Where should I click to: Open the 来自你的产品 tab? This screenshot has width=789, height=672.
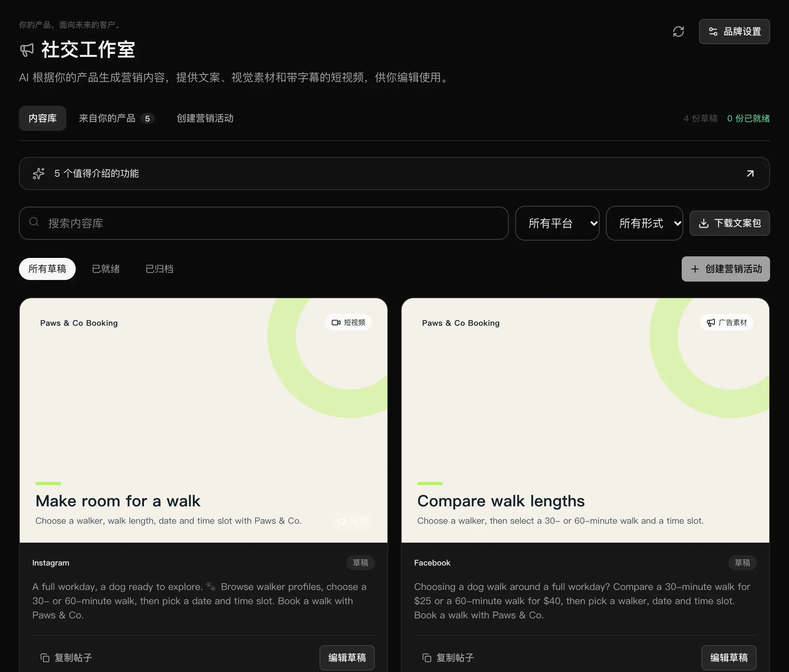point(116,118)
